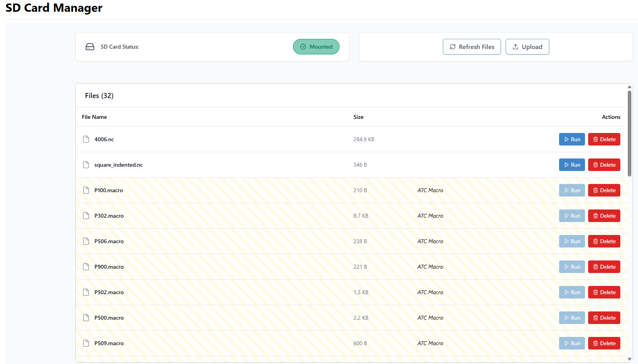Click the file icon beside P509.macro
638x364 pixels.
86,343
